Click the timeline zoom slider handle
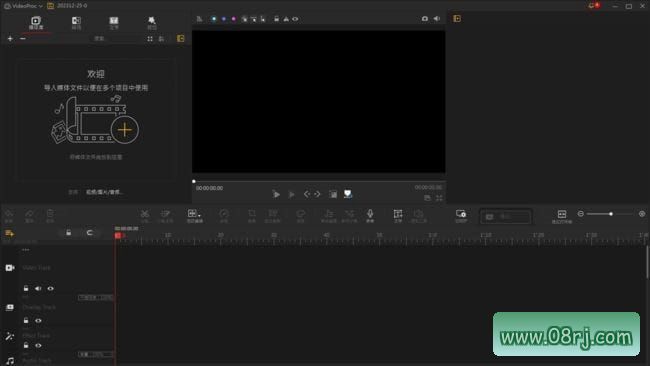 pos(611,214)
